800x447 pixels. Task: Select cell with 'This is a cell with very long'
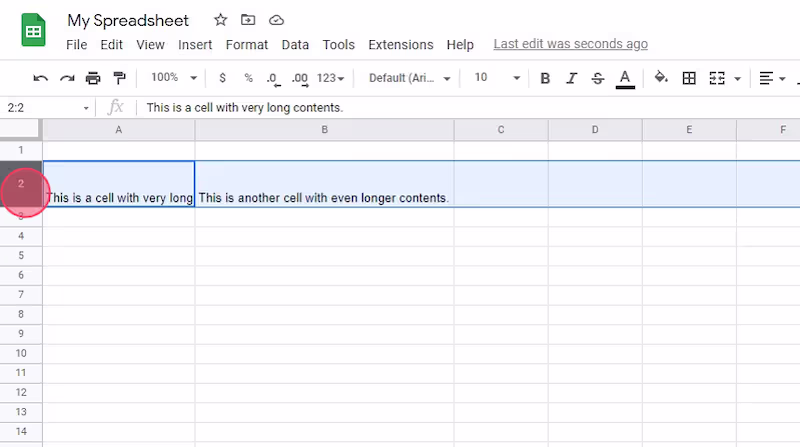(x=119, y=184)
